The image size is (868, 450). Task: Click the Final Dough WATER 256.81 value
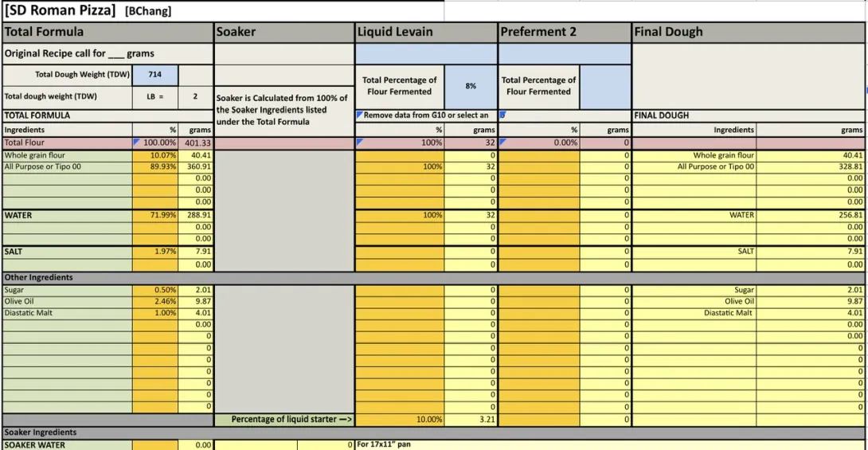pos(811,215)
